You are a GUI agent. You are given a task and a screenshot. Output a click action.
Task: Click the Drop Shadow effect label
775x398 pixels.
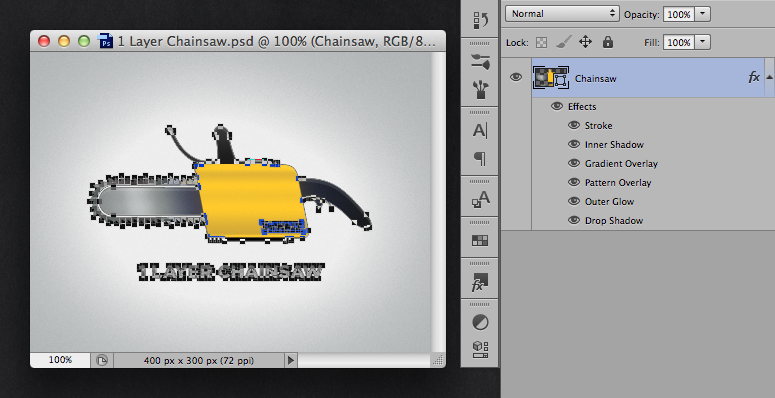click(x=614, y=221)
